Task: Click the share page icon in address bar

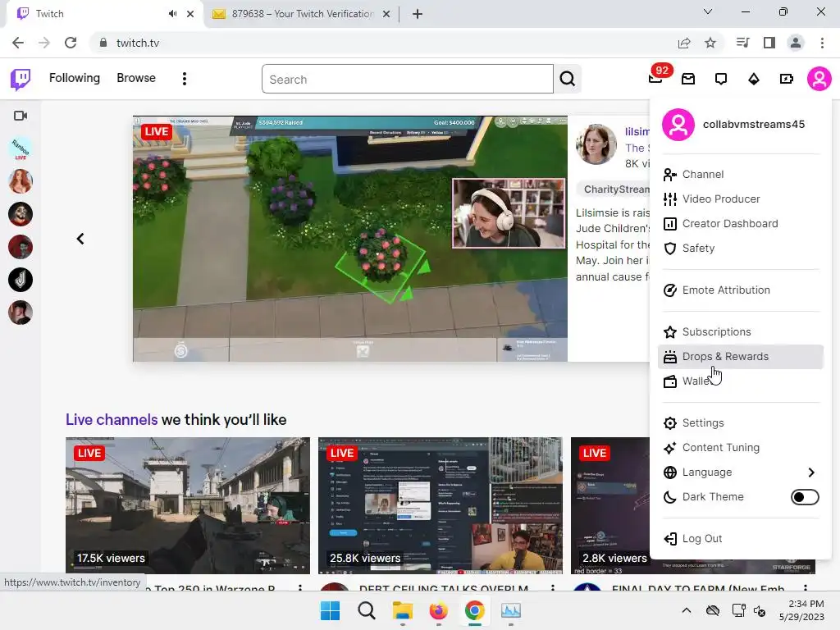Action: click(684, 43)
